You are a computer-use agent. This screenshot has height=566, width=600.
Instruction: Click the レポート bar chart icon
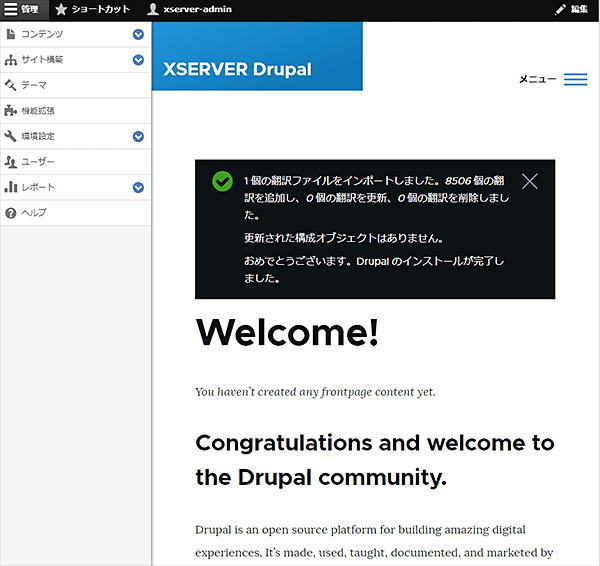(x=11, y=187)
